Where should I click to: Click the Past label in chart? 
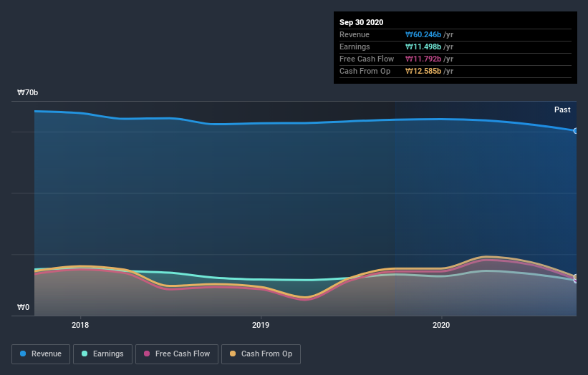click(562, 109)
